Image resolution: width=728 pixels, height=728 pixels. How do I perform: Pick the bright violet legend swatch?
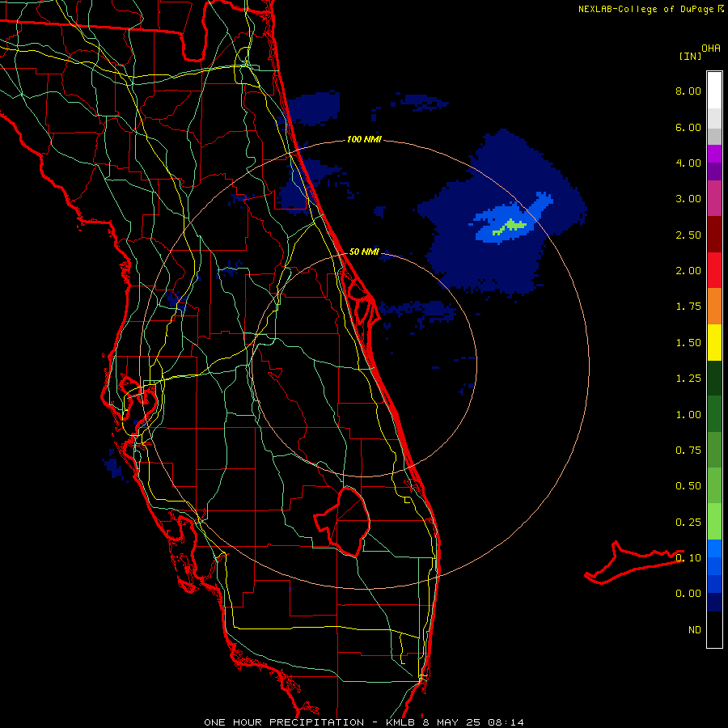click(714, 154)
